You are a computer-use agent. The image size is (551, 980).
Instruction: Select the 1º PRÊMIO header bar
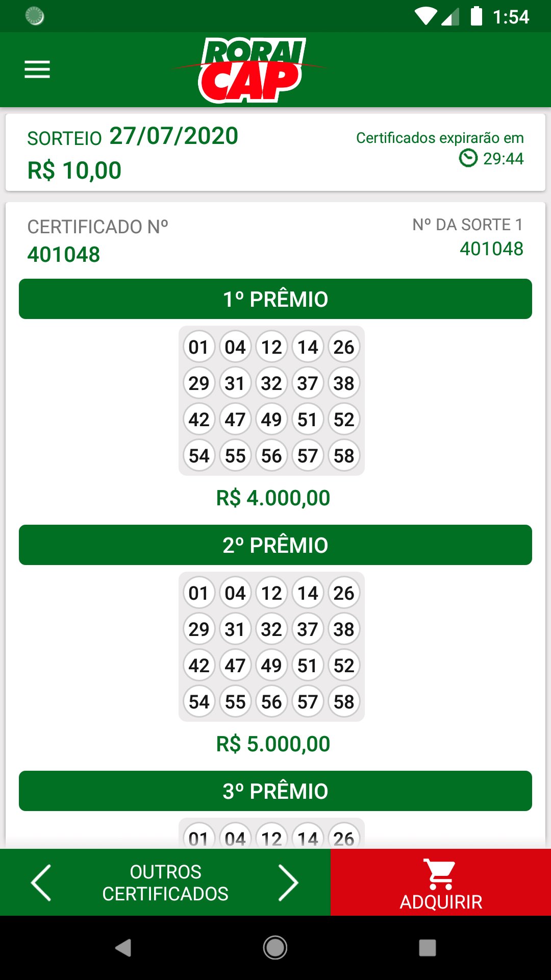point(275,299)
